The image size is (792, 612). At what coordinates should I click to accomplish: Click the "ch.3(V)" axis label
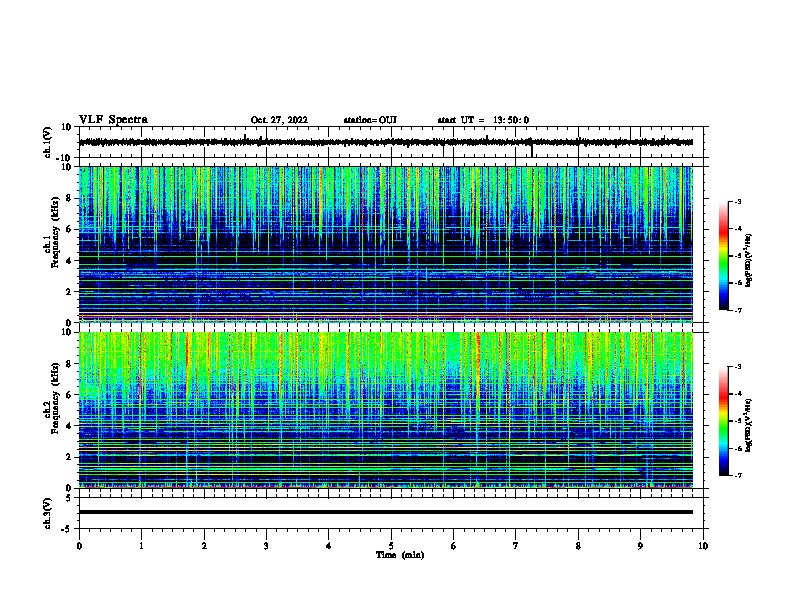47,514
